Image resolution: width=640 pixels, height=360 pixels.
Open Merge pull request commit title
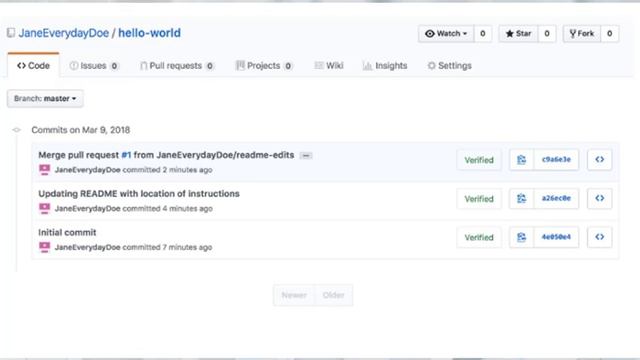(166, 155)
